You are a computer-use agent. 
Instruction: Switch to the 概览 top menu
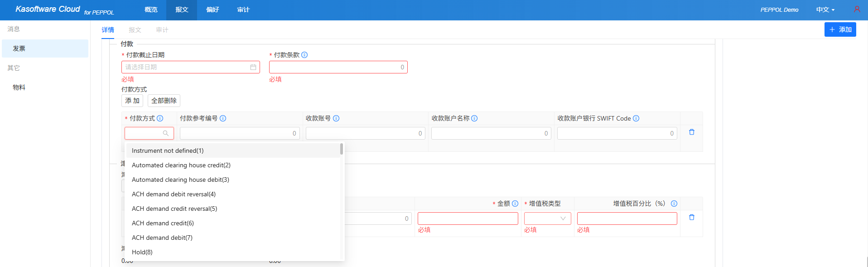[151, 10]
